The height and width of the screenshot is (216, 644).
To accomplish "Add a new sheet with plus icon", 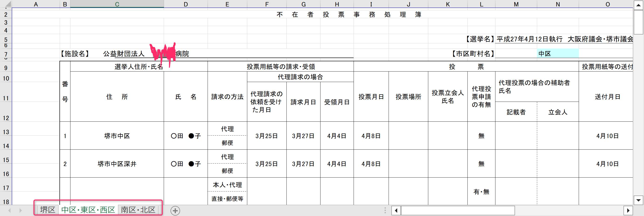I will pos(175,210).
